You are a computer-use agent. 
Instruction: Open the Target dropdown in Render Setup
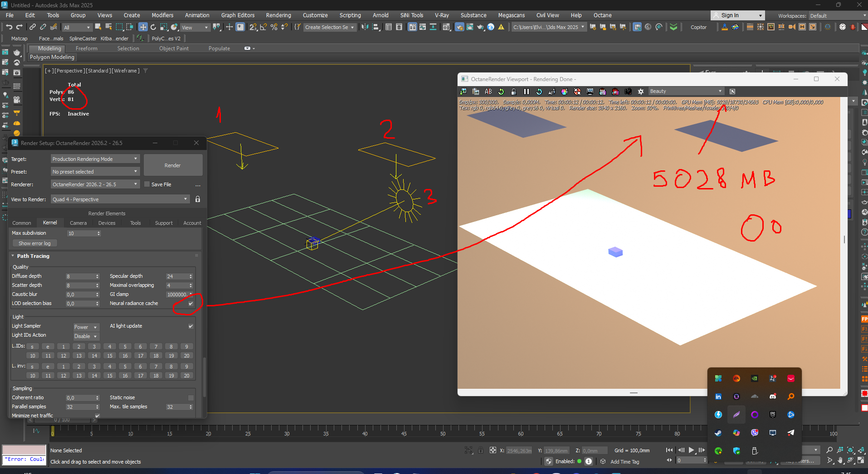pyautogui.click(x=95, y=159)
